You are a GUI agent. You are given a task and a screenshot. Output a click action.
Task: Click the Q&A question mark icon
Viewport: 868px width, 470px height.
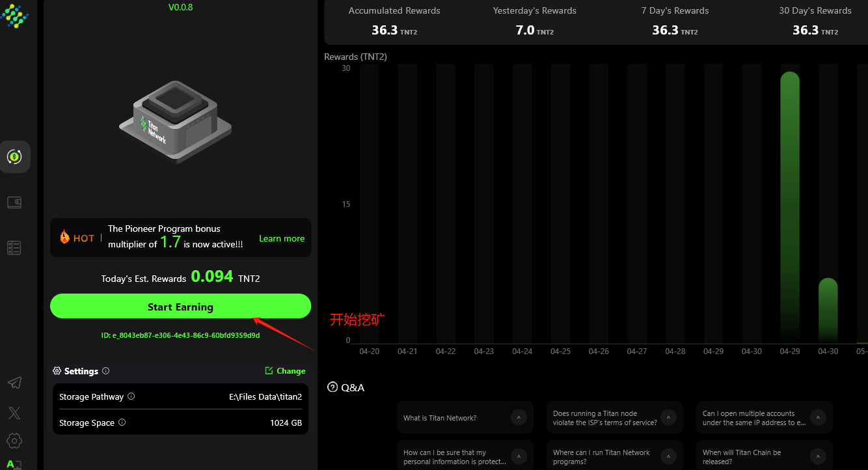point(333,387)
